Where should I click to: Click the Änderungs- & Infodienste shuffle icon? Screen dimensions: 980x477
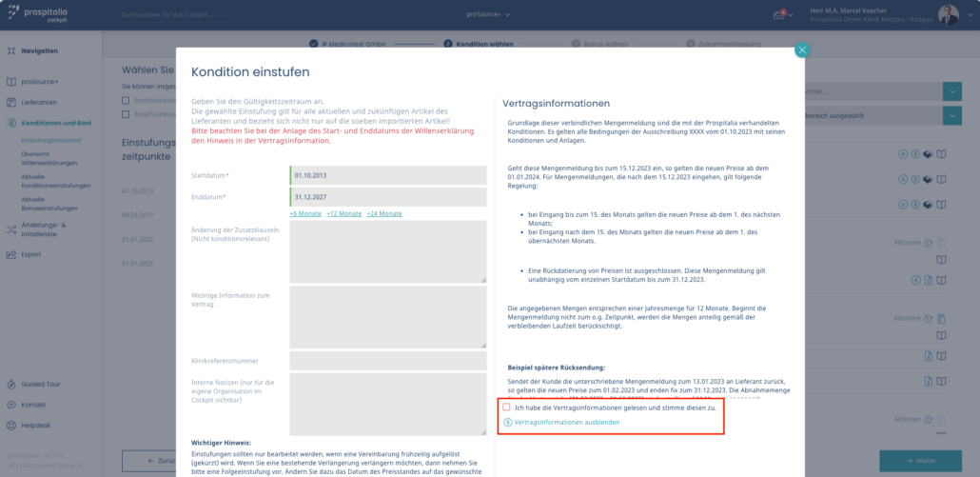click(x=10, y=229)
